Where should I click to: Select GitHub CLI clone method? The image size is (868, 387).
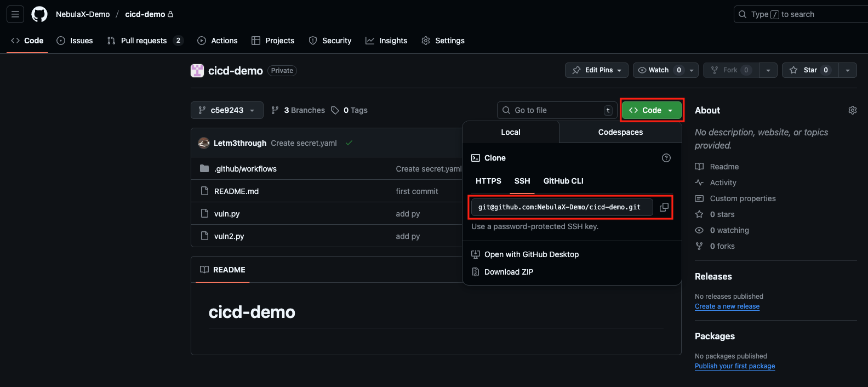click(563, 181)
